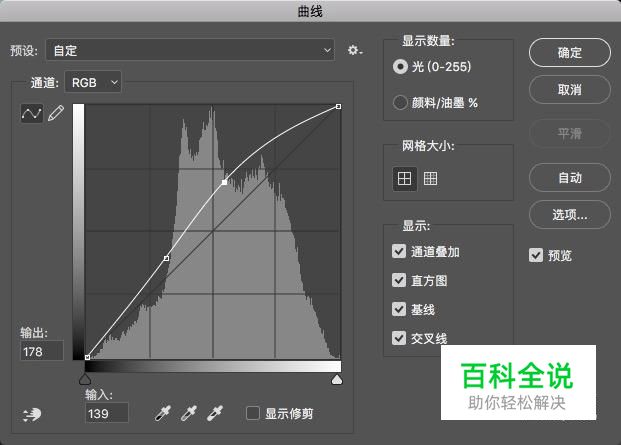Select the pencil draw-curve tool
Screen dimensions: 621x445
(56, 113)
